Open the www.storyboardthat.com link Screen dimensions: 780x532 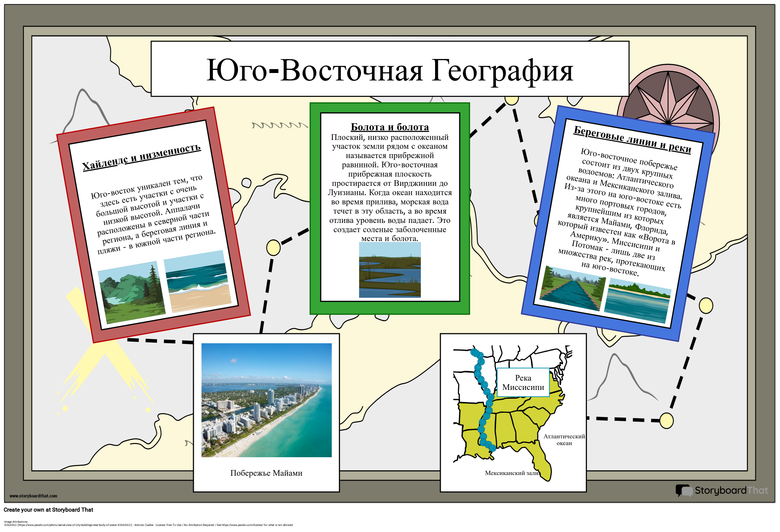33,496
